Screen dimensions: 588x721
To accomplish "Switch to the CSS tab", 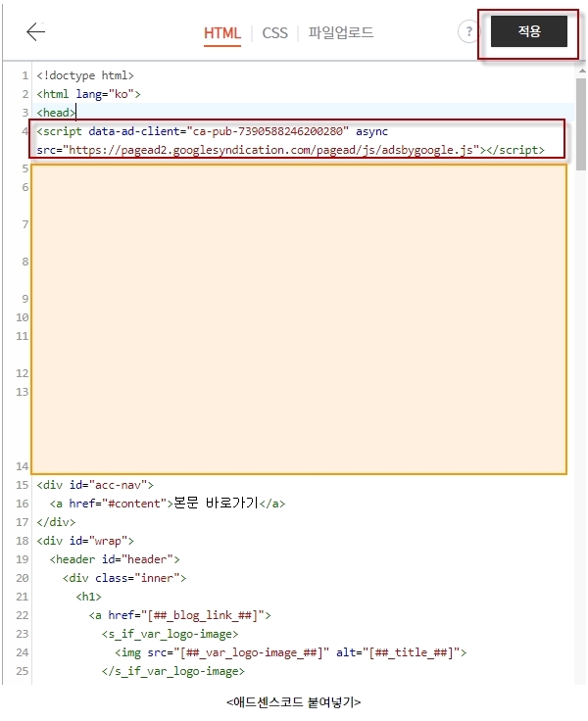I will [x=274, y=33].
